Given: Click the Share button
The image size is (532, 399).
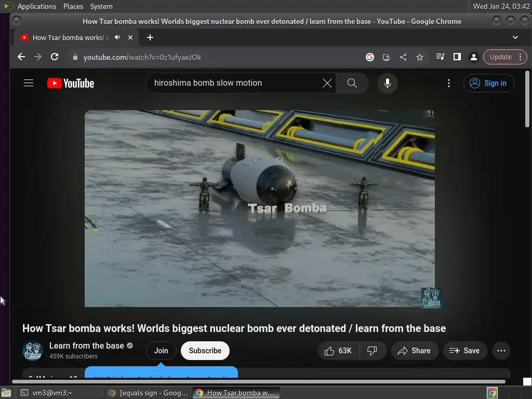Looking at the screenshot, I should pos(414,351).
